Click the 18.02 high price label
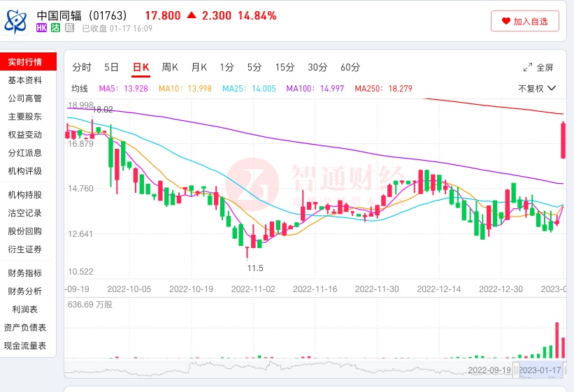 pos(103,110)
